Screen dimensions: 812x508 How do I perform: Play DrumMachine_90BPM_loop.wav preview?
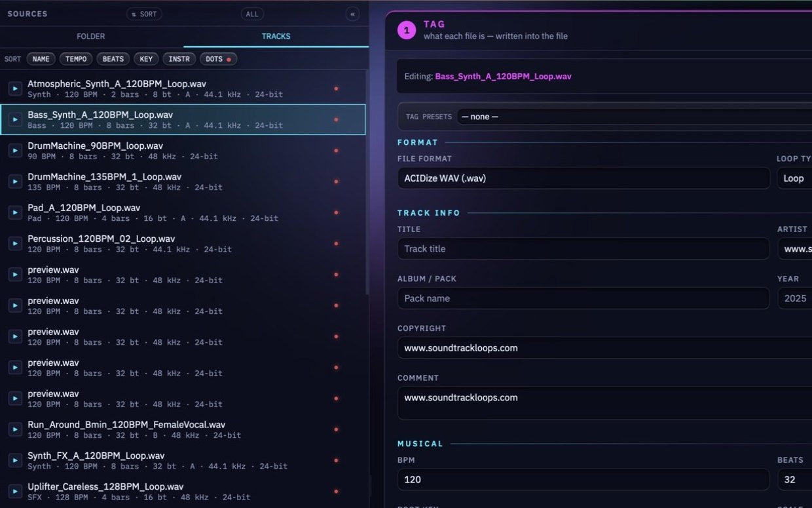click(15, 151)
